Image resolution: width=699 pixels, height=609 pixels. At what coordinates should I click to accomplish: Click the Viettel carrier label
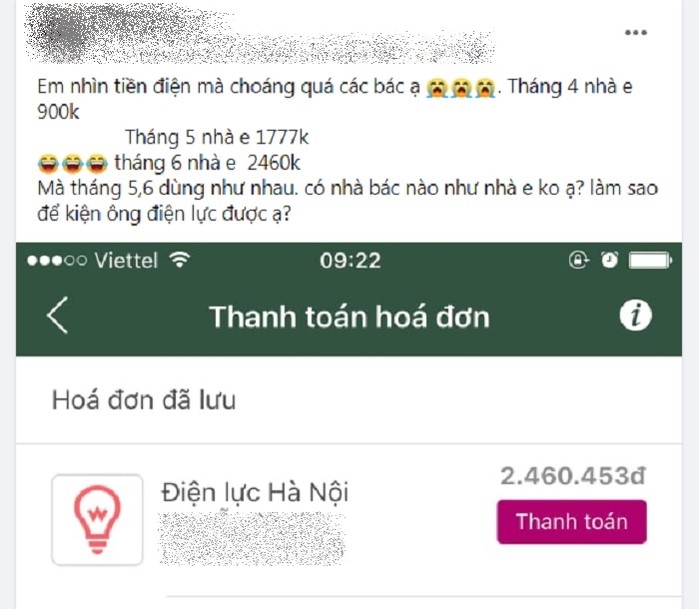pos(126,260)
